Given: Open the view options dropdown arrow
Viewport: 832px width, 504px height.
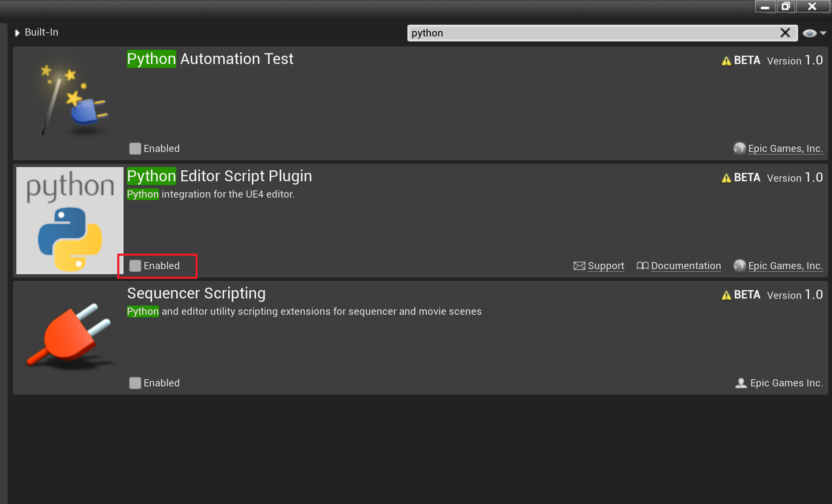Looking at the screenshot, I should (823, 33).
